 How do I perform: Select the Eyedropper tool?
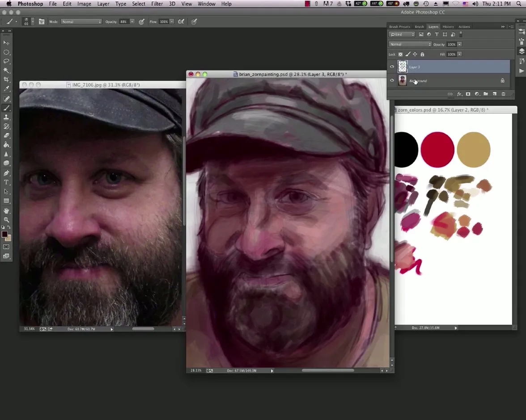(x=6, y=89)
